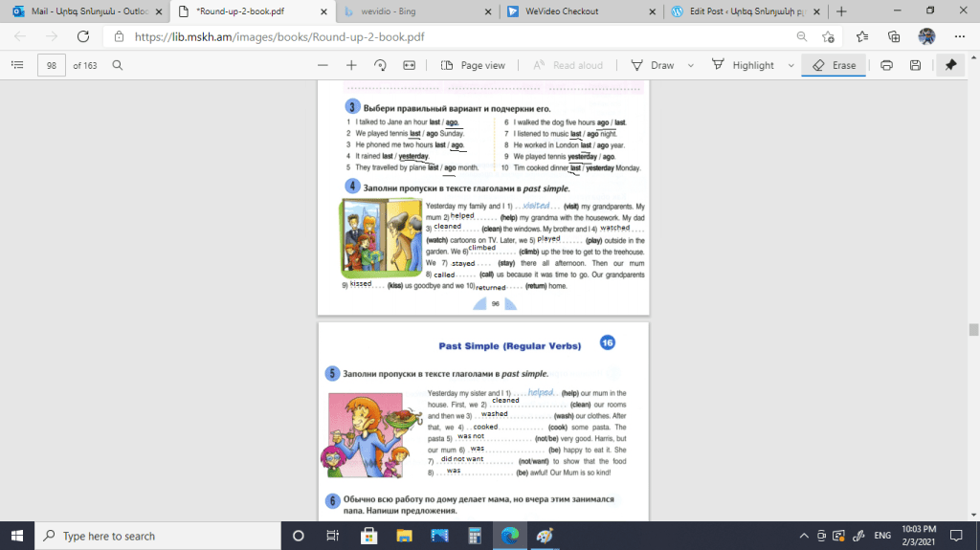Click the Fit to width icon

[x=410, y=65]
